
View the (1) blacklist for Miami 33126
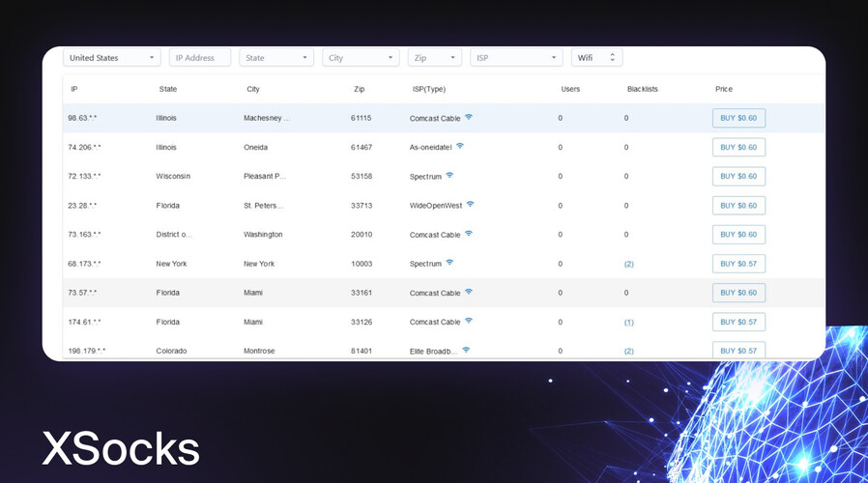(x=628, y=322)
